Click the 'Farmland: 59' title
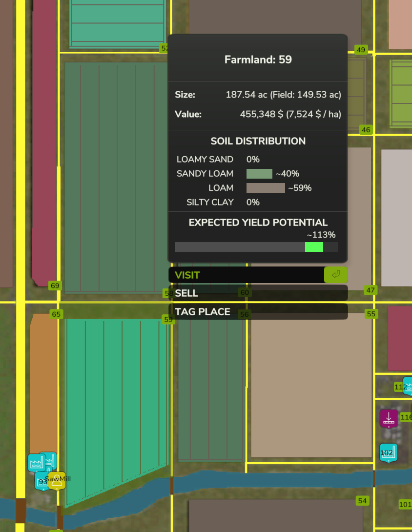412x532 pixels. point(258,60)
